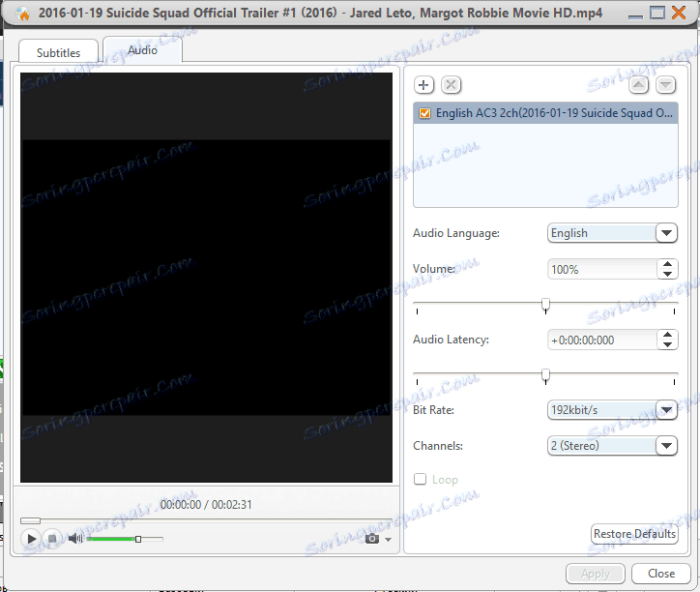Remove selected audio track with X icon
Viewport: 700px width, 592px height.
pos(451,85)
